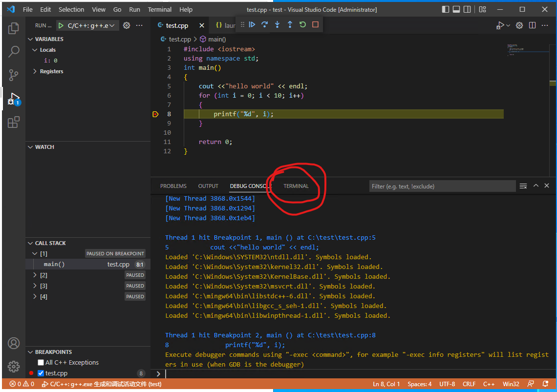Open Source Control view

point(14,75)
